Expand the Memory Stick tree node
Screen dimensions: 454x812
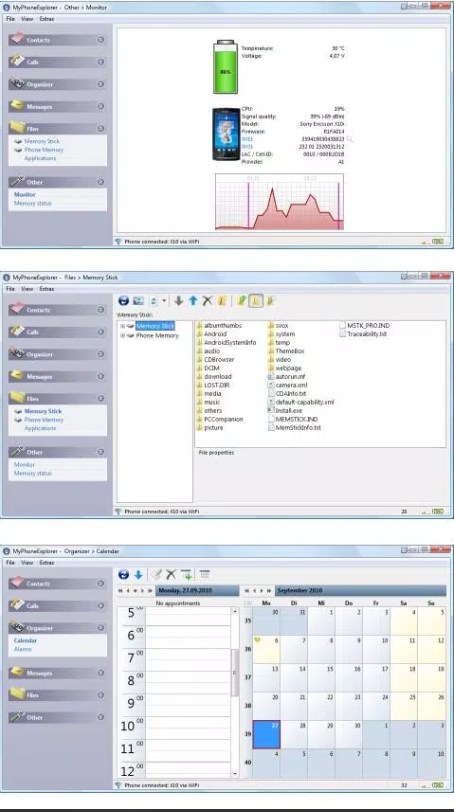(123, 326)
